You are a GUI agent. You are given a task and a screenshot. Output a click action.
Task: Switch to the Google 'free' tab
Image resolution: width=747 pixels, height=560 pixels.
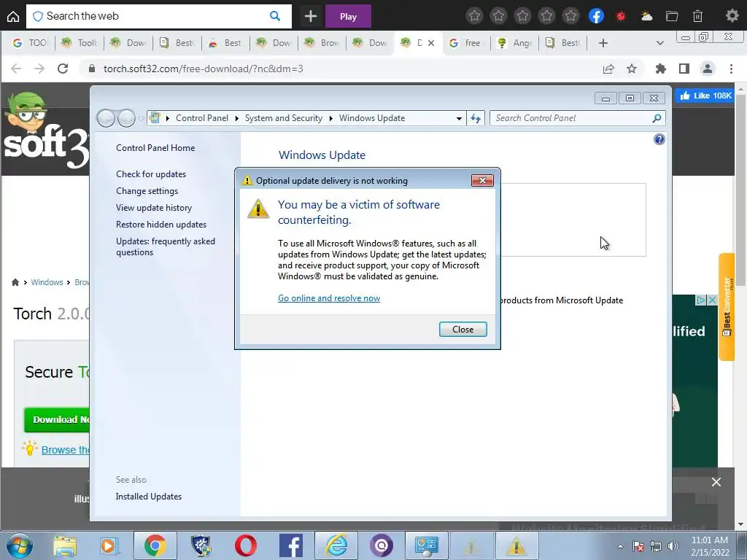(467, 43)
